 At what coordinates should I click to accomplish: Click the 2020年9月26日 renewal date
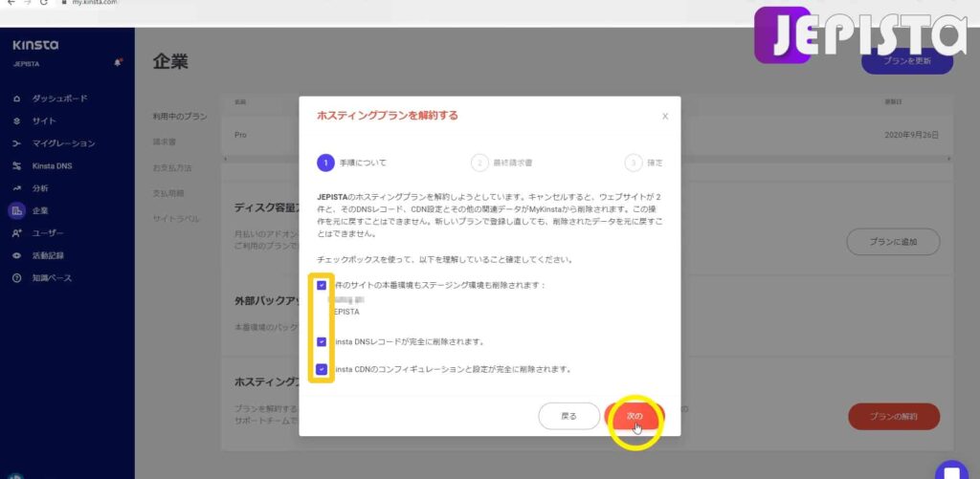point(911,135)
